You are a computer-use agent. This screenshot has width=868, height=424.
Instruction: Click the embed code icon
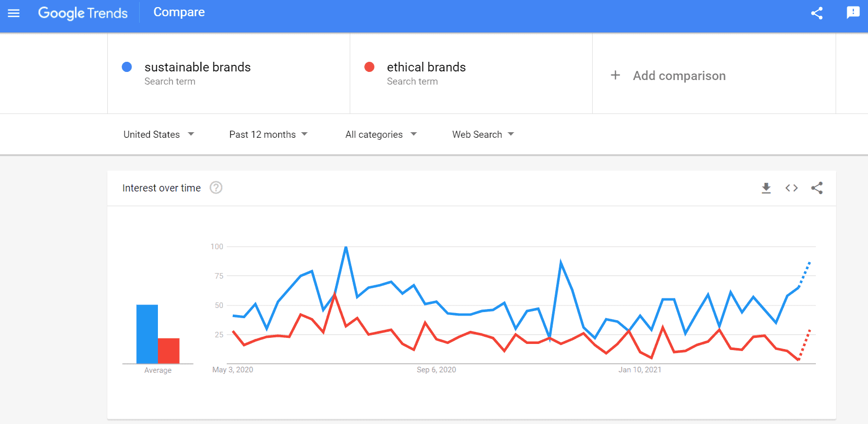tap(792, 188)
